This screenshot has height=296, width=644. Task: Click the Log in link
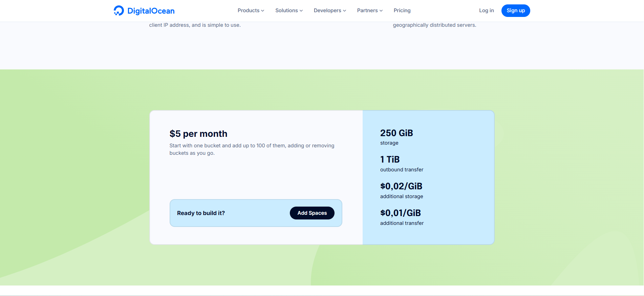(x=486, y=10)
